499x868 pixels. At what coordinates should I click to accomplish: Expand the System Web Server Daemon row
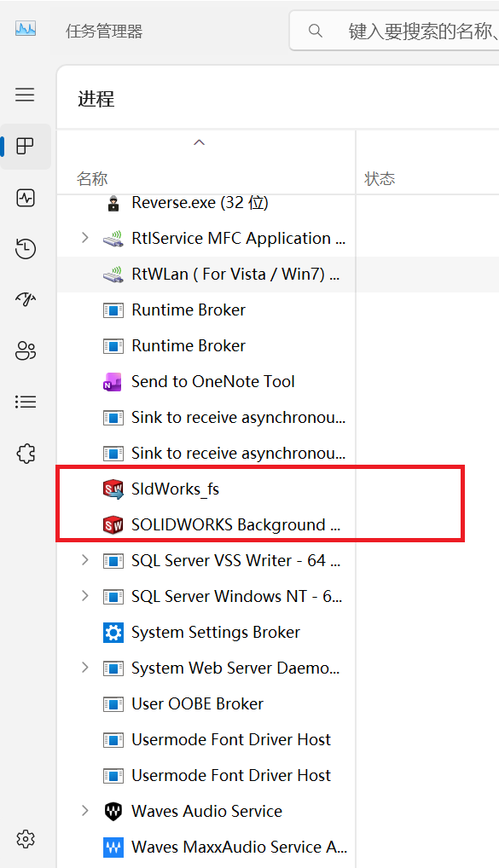[x=84, y=668]
